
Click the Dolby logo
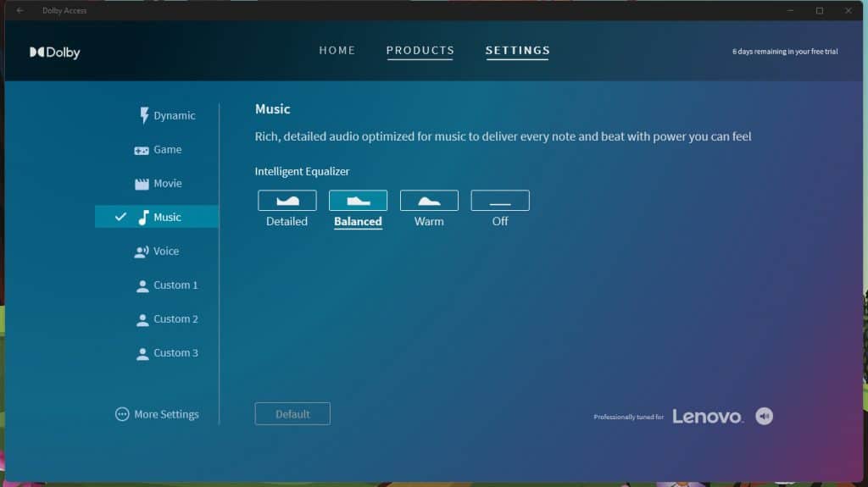pyautogui.click(x=55, y=53)
